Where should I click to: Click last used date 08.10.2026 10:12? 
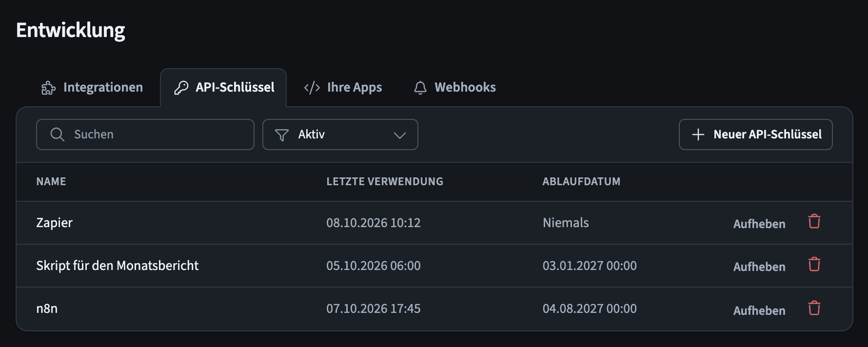(373, 223)
